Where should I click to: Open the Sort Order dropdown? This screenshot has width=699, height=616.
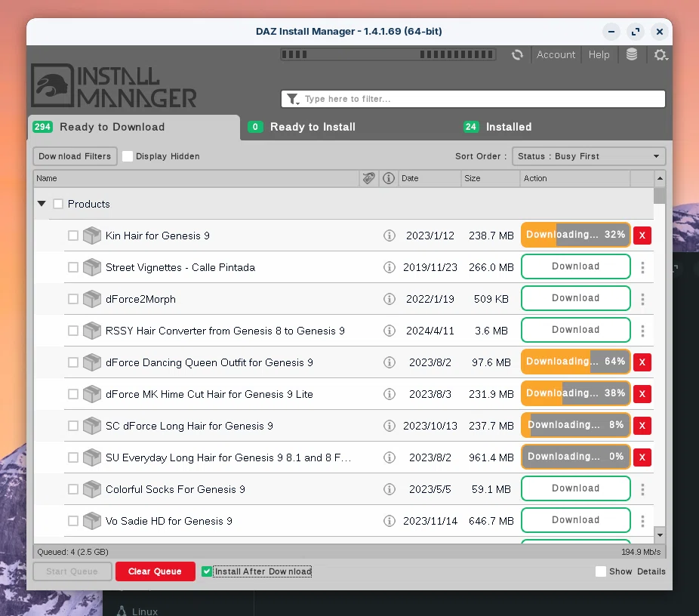pyautogui.click(x=589, y=156)
